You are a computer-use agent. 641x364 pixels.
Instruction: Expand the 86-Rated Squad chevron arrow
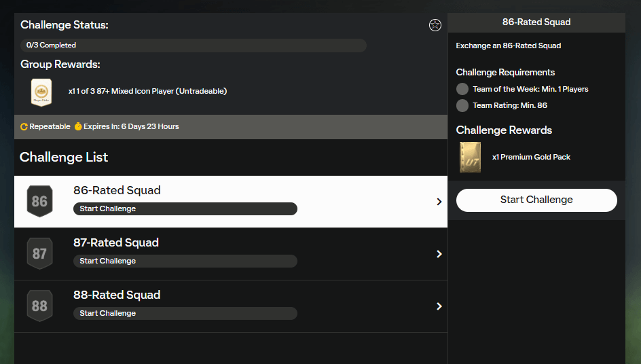click(439, 202)
